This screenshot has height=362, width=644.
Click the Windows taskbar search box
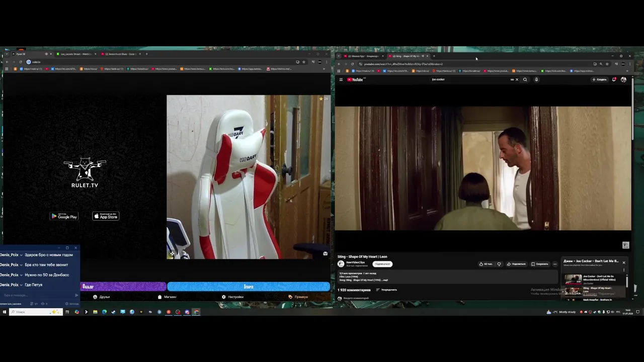point(36,312)
